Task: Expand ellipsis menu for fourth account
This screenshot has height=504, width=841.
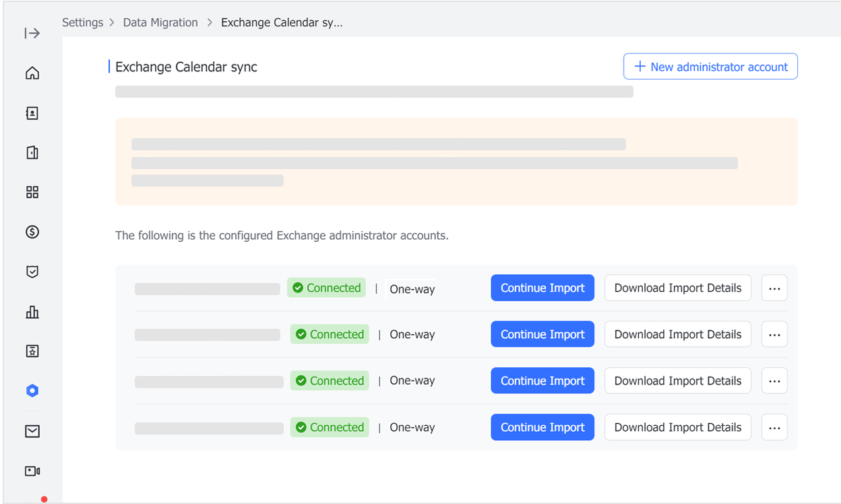Action: (774, 427)
